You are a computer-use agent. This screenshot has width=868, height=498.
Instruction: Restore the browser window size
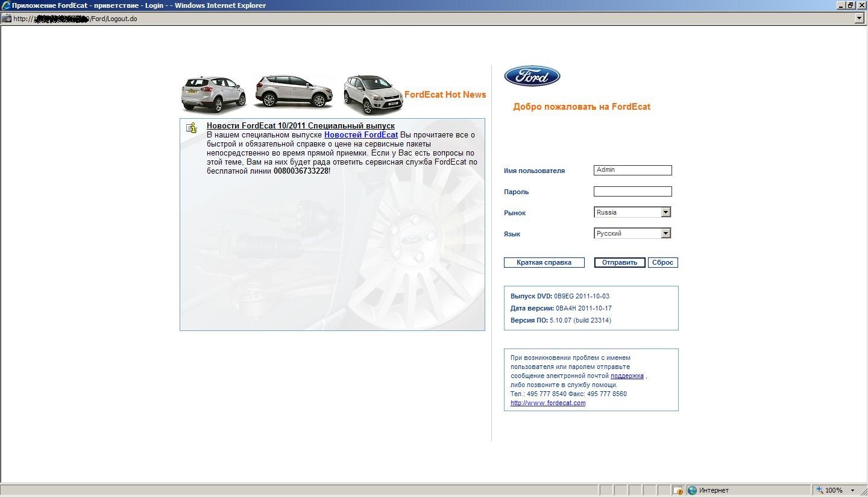pyautogui.click(x=851, y=5)
